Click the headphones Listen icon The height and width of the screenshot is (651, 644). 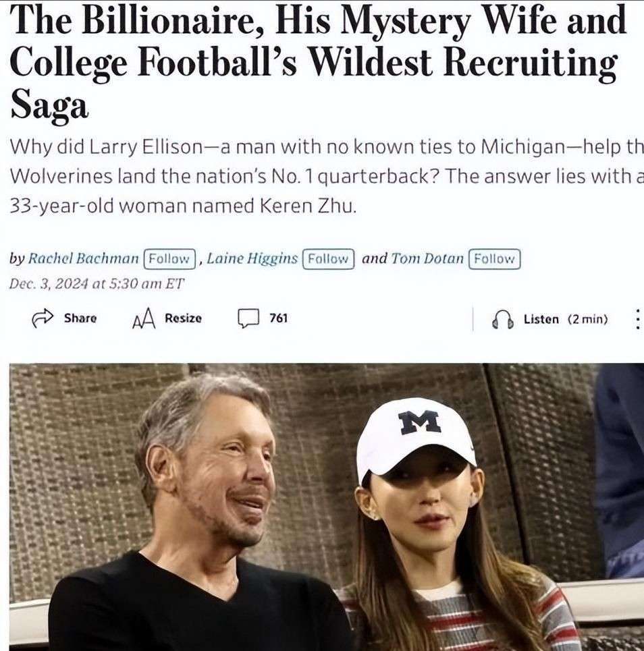coord(502,319)
